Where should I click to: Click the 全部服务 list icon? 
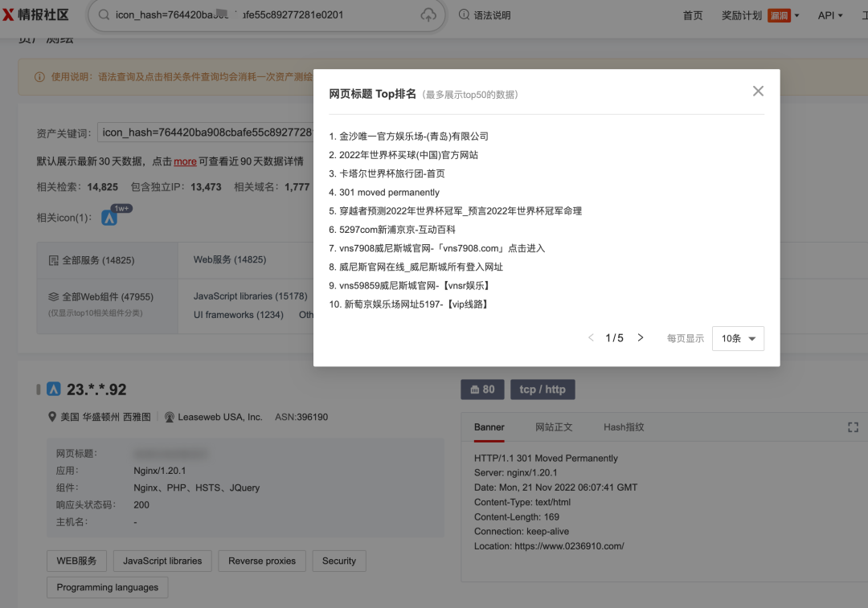[53, 260]
